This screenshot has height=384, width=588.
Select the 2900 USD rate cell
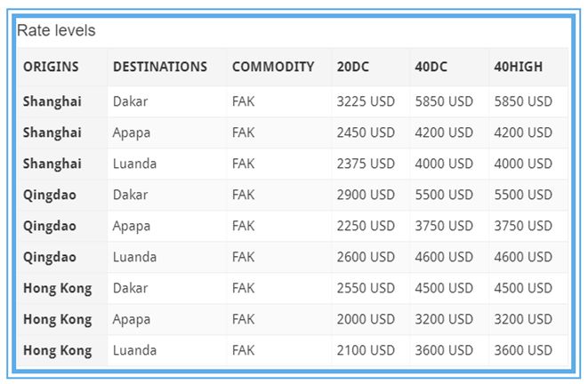[x=366, y=195]
